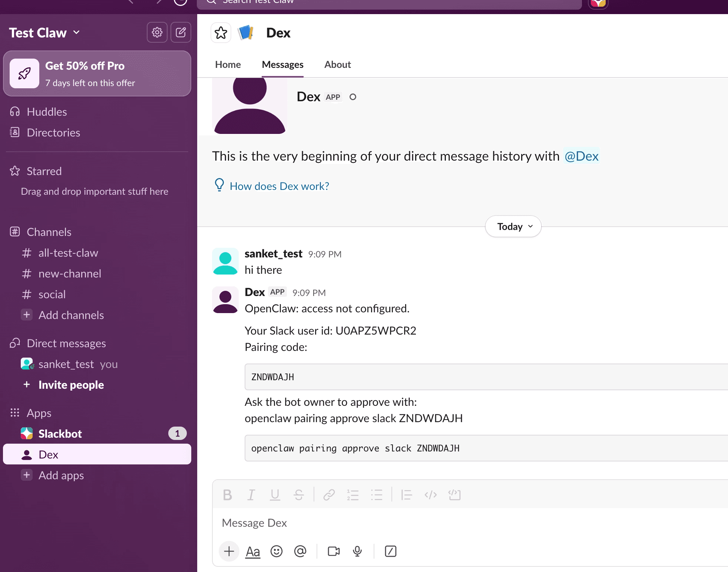This screenshot has width=728, height=572.
Task: Star the Dex conversation
Action: (x=221, y=33)
